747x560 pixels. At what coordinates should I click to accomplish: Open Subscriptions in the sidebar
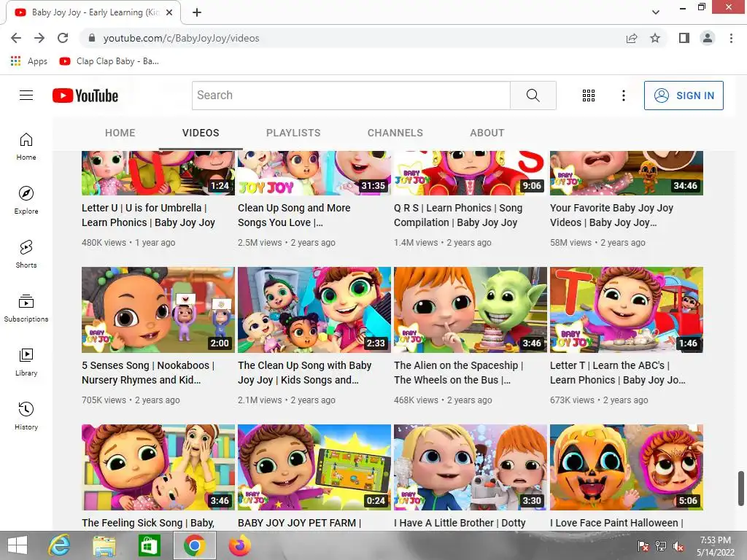[x=26, y=308]
